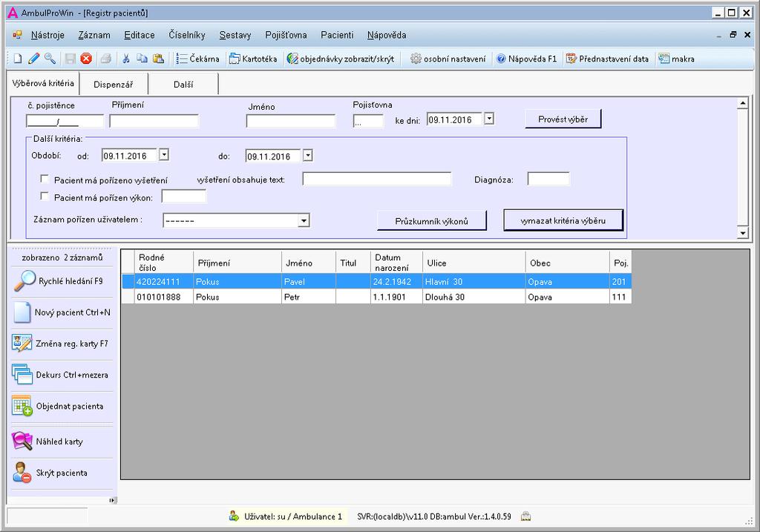The height and width of the screenshot is (532, 760).
Task: Open Nápověda F1 help
Action: pyautogui.click(x=526, y=59)
